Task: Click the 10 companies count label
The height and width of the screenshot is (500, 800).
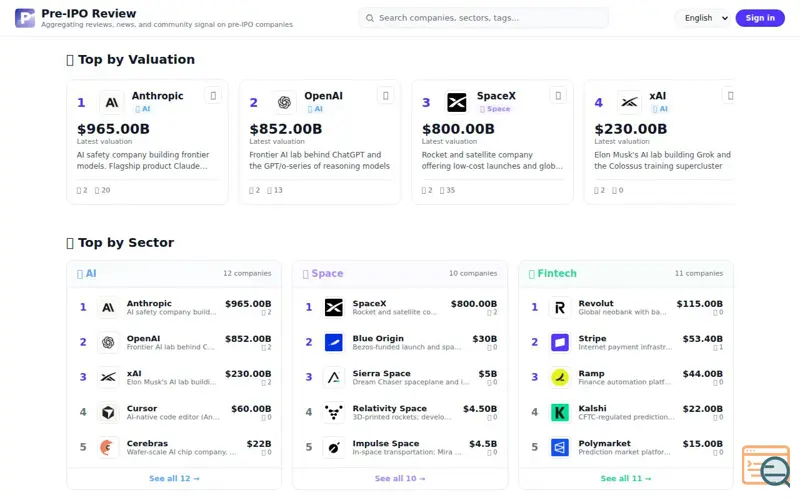Action: pos(473,273)
